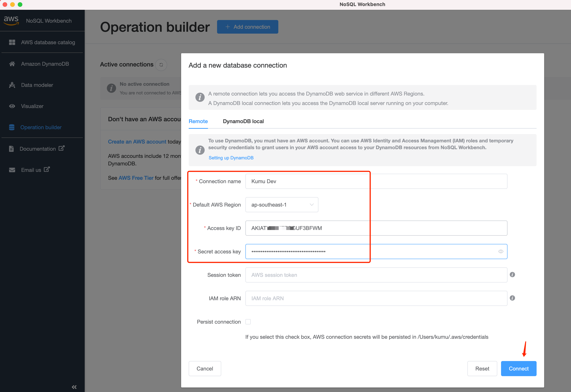Click the info icon beside Session token
The width and height of the screenshot is (571, 392).
512,275
